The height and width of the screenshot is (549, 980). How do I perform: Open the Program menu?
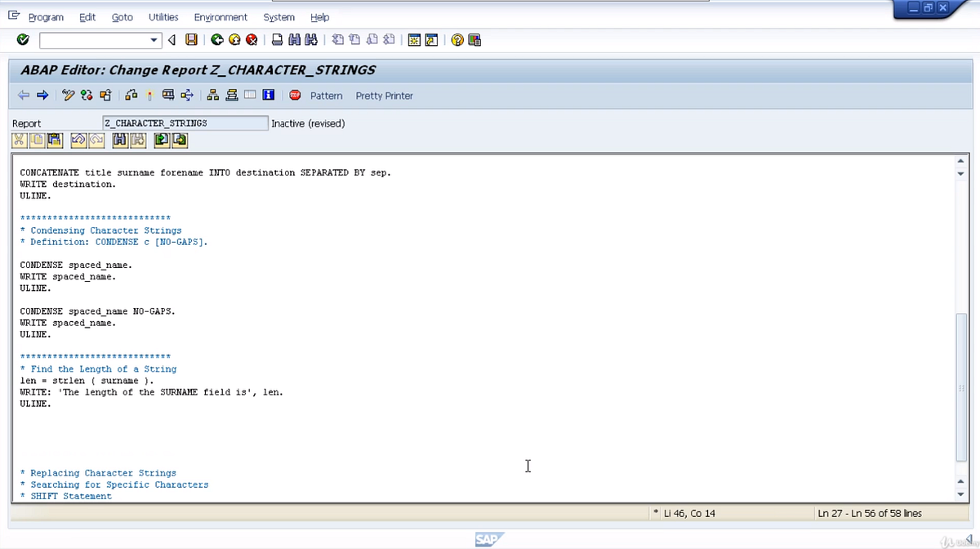click(46, 17)
